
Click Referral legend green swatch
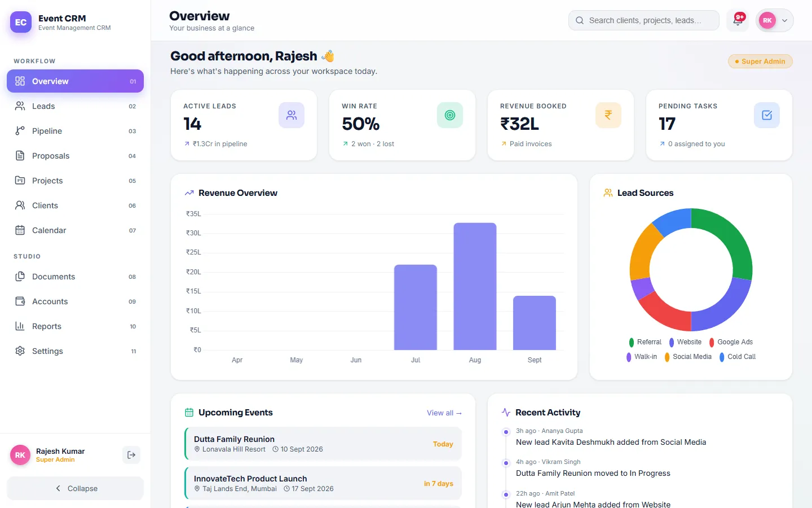pos(632,342)
